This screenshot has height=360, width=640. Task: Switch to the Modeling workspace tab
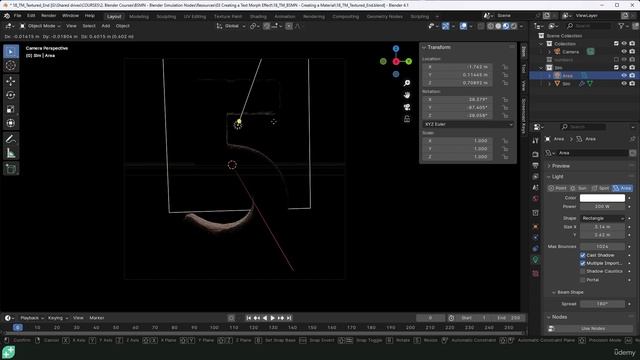click(139, 17)
